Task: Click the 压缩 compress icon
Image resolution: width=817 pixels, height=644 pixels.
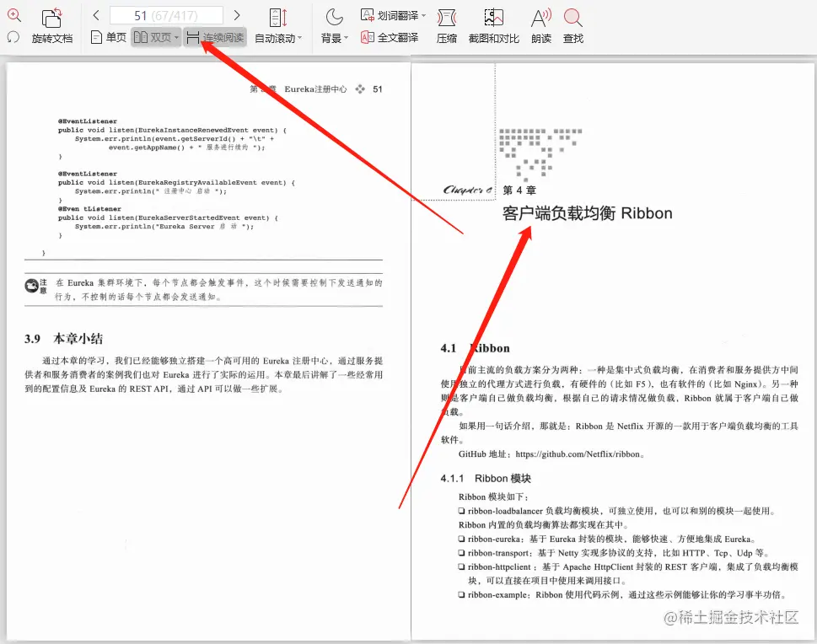Action: [447, 18]
